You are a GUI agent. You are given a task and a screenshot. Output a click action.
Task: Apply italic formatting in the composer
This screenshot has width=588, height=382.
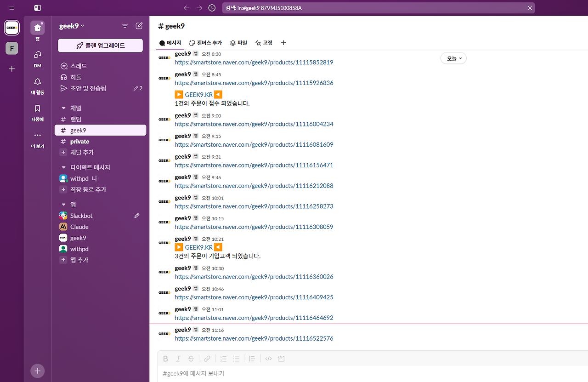[178, 359]
